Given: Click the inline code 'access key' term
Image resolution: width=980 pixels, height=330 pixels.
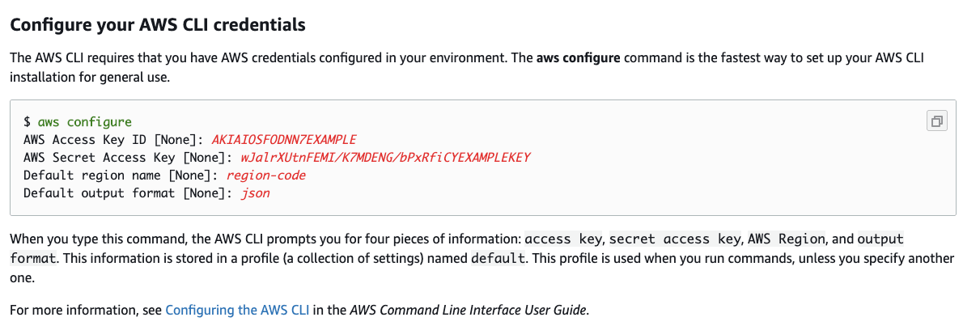Looking at the screenshot, I should point(564,240).
